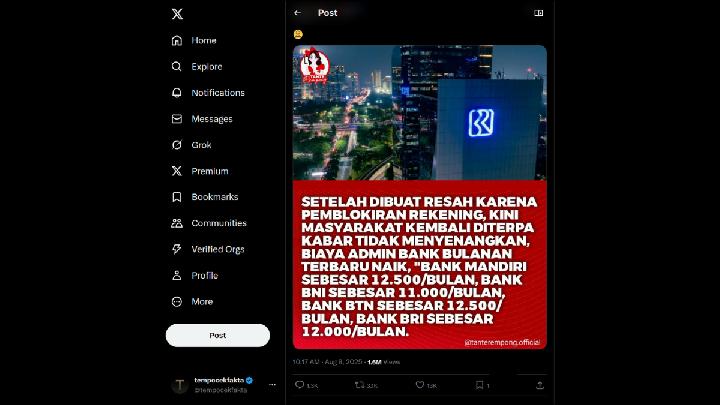Go to Messages in the sidebar
The image size is (720, 405).
tap(202, 119)
